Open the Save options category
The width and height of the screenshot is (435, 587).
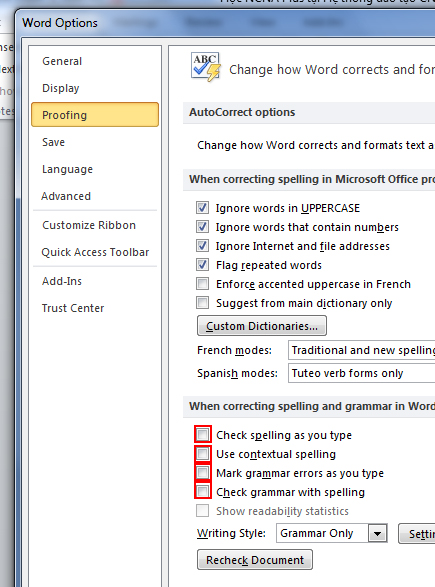click(54, 142)
